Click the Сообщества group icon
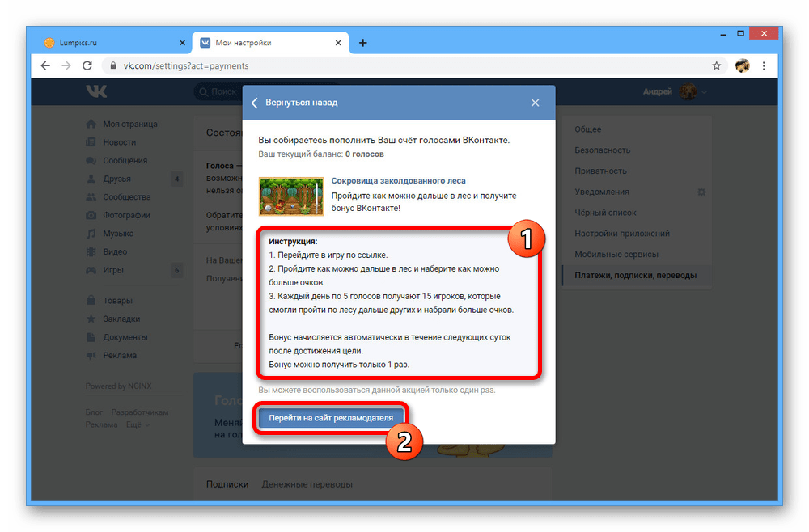 91,197
